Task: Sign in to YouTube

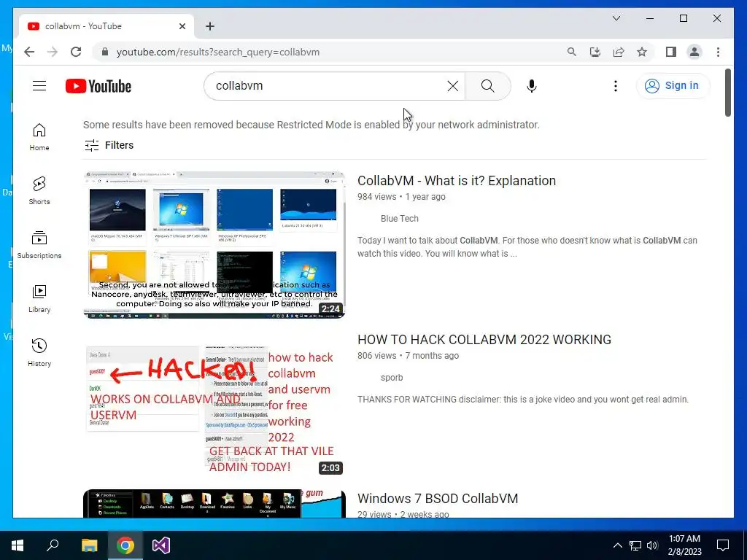Action: (x=672, y=86)
